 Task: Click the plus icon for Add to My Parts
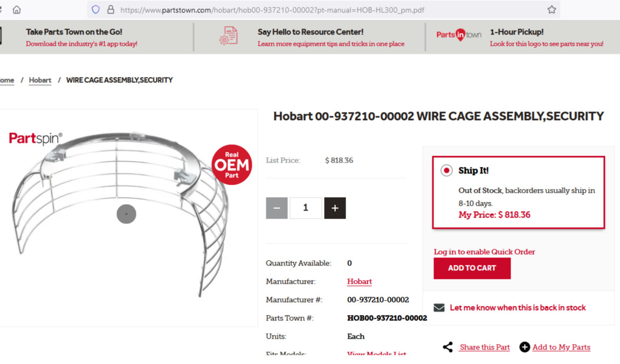point(525,347)
